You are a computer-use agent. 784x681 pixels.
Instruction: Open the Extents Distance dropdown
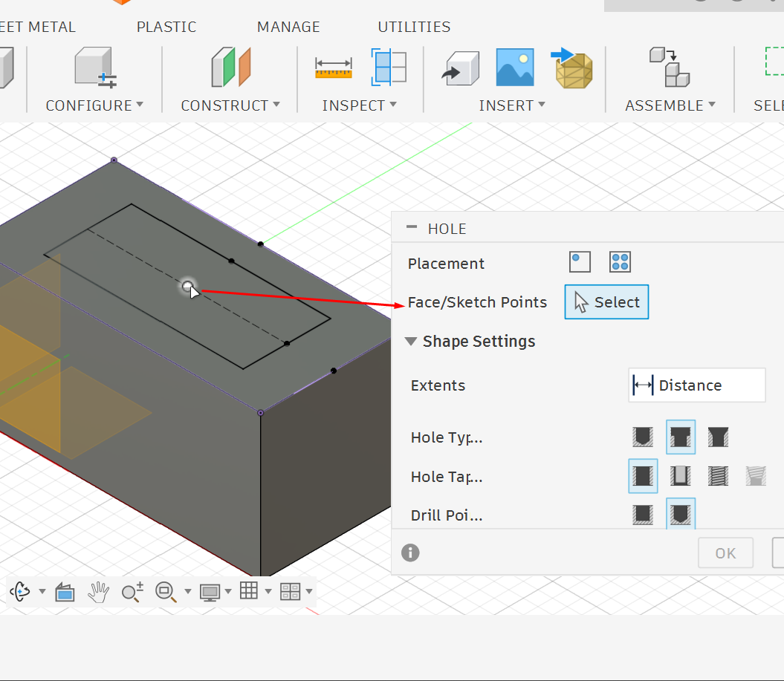[x=697, y=385]
